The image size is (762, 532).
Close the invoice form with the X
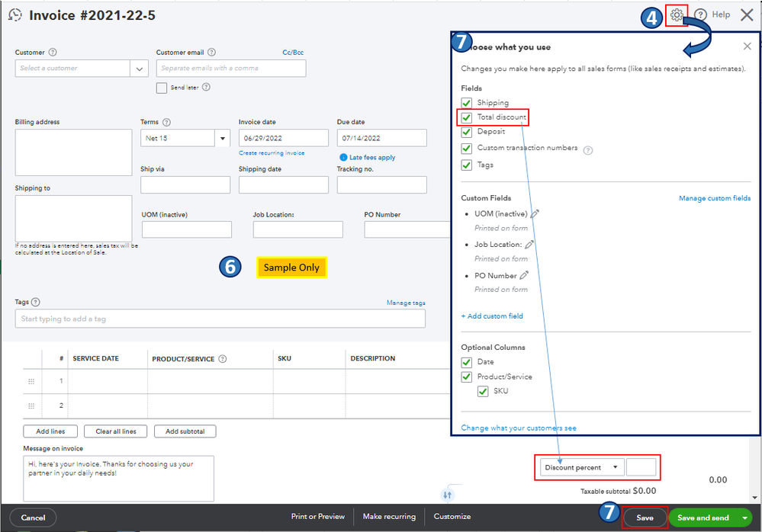coord(747,15)
